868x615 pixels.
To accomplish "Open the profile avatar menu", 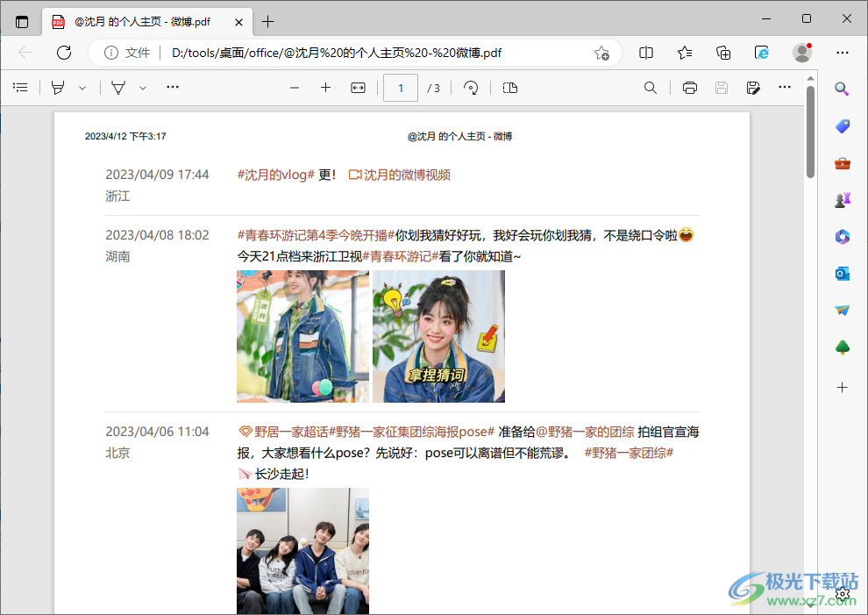I will [802, 53].
